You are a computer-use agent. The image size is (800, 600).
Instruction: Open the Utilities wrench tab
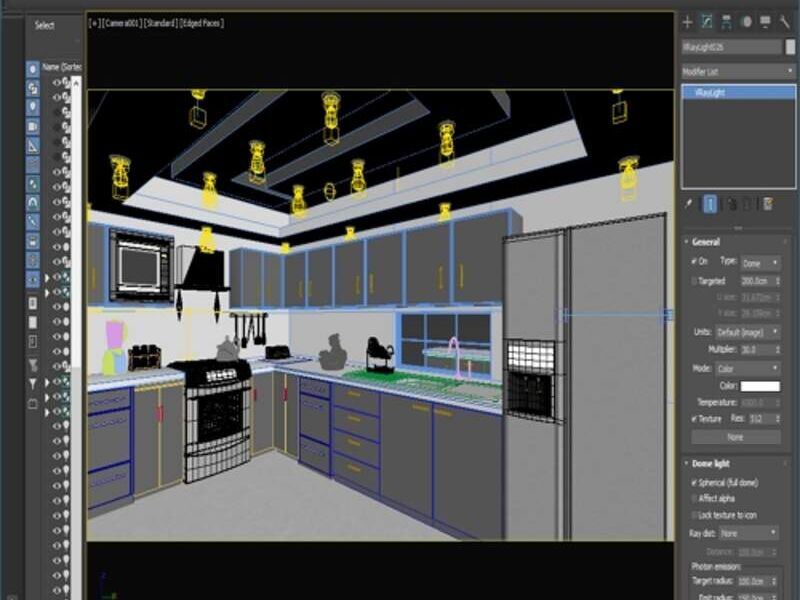click(785, 21)
